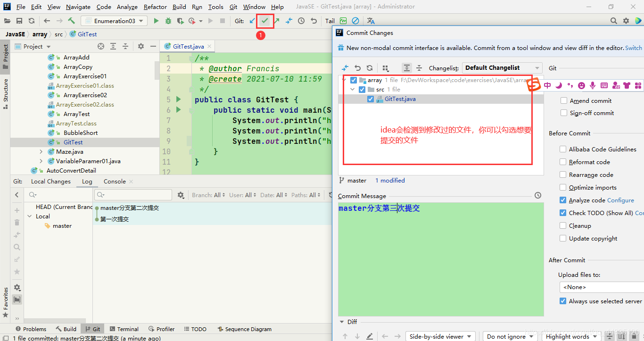Enable Reformat code checkbox
644x341 pixels.
click(x=563, y=162)
